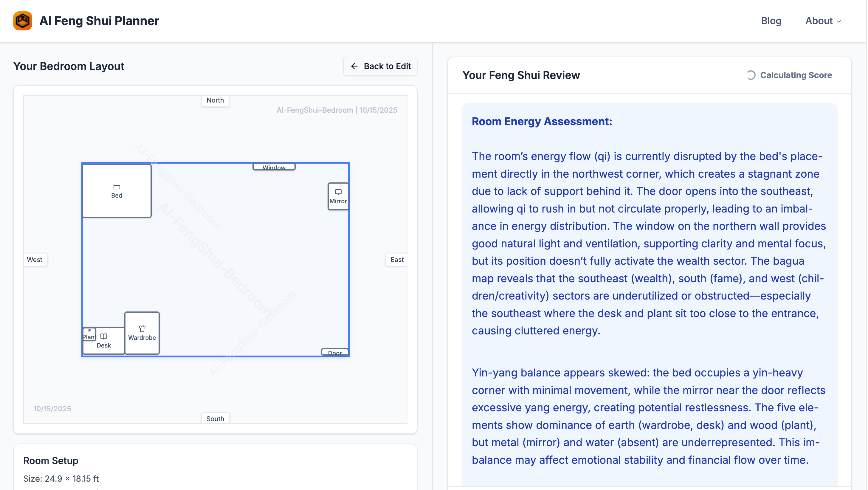868x490 pixels.
Task: Click the Room Setup section heading
Action: coord(51,460)
